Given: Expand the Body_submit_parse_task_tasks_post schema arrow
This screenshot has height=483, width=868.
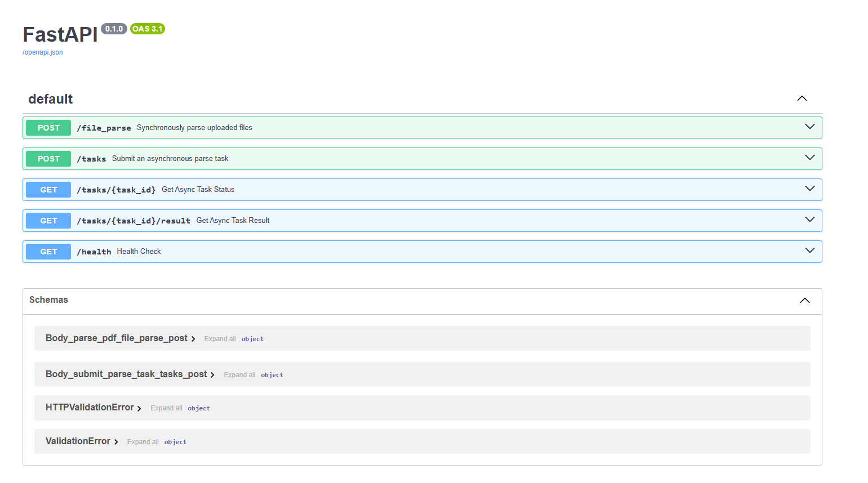Looking at the screenshot, I should 212,375.
